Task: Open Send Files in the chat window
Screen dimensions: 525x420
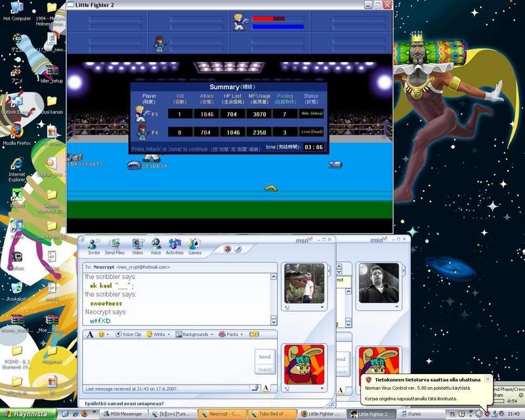Action: [114, 246]
